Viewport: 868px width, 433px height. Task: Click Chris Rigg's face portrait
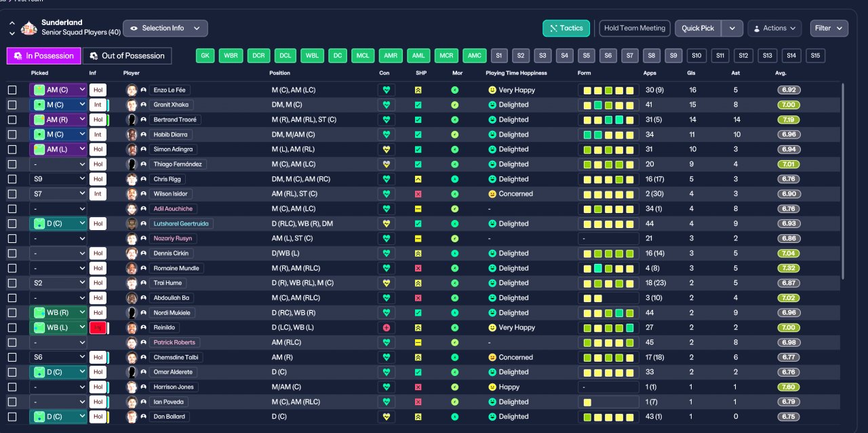(132, 179)
